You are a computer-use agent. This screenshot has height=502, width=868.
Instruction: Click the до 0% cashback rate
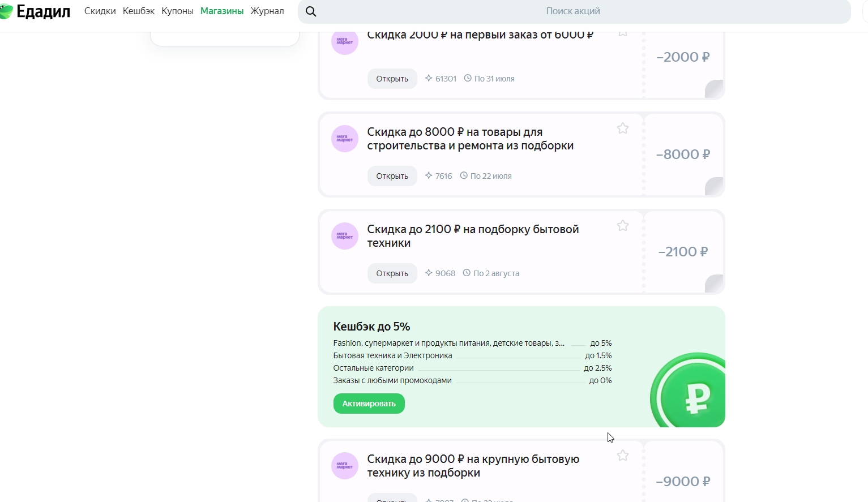[600, 380]
